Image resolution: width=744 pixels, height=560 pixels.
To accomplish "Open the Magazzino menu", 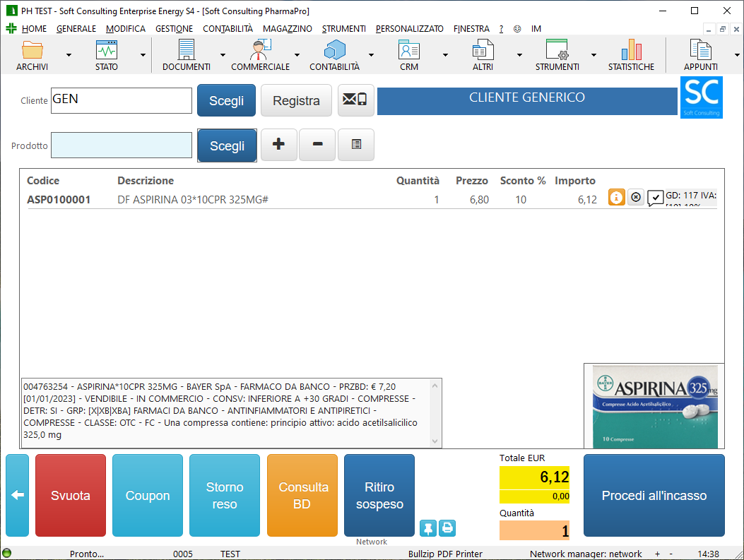I will pyautogui.click(x=287, y=29).
